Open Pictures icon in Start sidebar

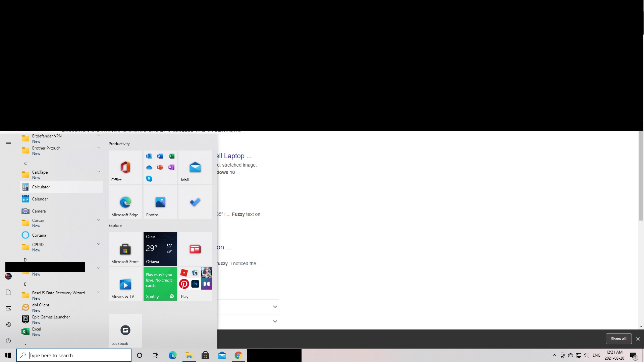coord(8,308)
